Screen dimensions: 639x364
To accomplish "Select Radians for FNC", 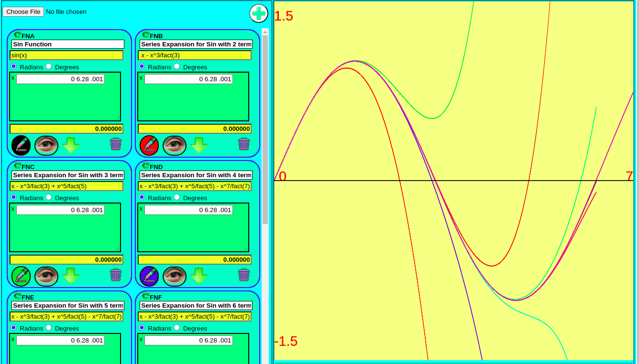I will (13, 197).
